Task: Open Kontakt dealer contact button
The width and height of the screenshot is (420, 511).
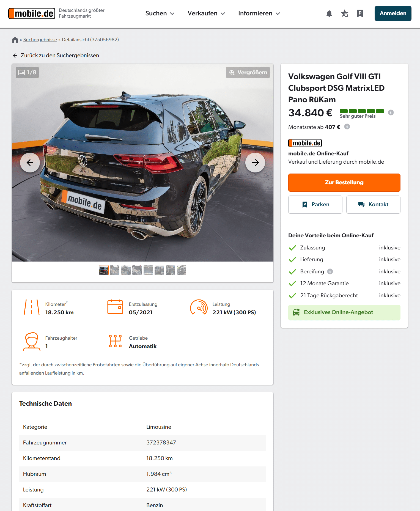Action: pyautogui.click(x=373, y=205)
